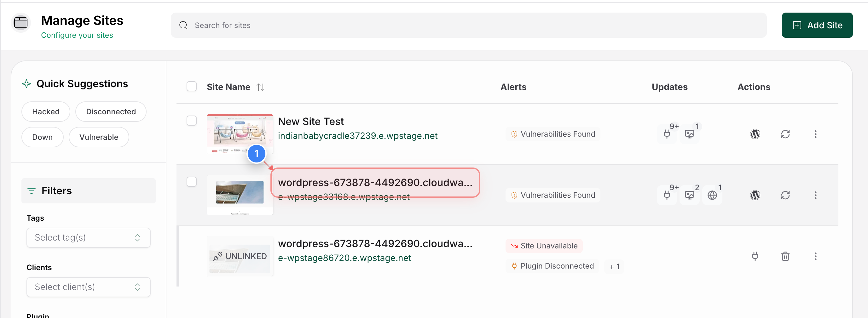Click the New Site Test title
Screen dimensions: 868x318
[x=311, y=122]
